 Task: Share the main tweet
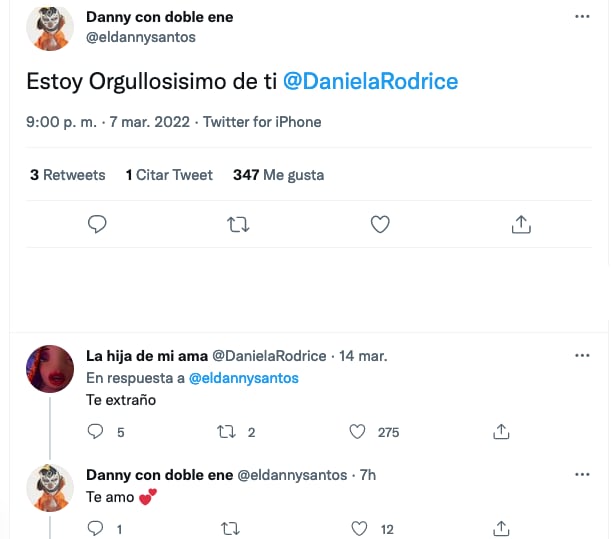tap(521, 225)
